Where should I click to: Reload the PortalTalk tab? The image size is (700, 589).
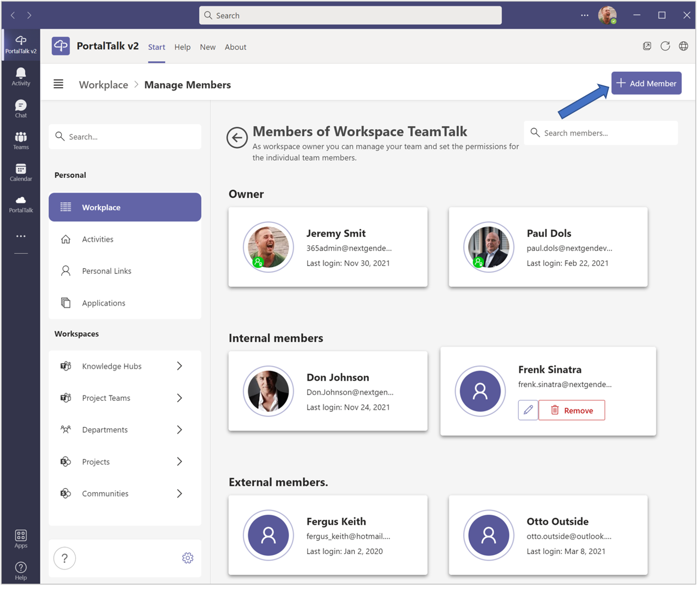point(665,46)
